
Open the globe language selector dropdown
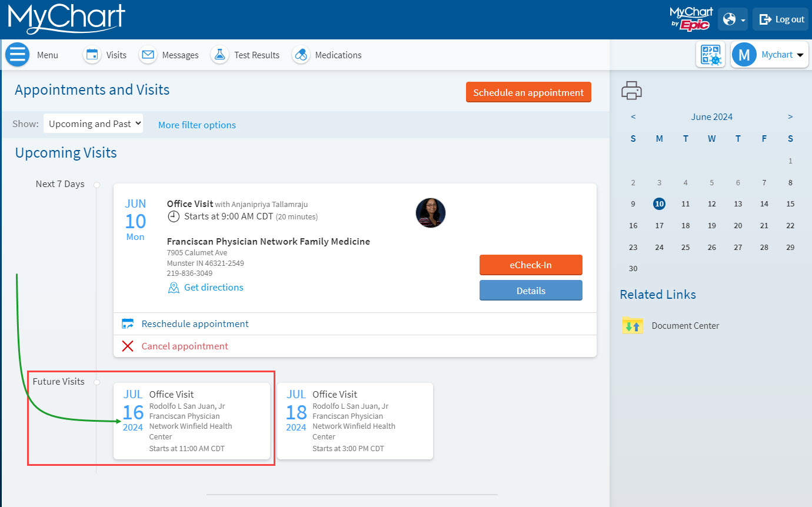pyautogui.click(x=733, y=19)
